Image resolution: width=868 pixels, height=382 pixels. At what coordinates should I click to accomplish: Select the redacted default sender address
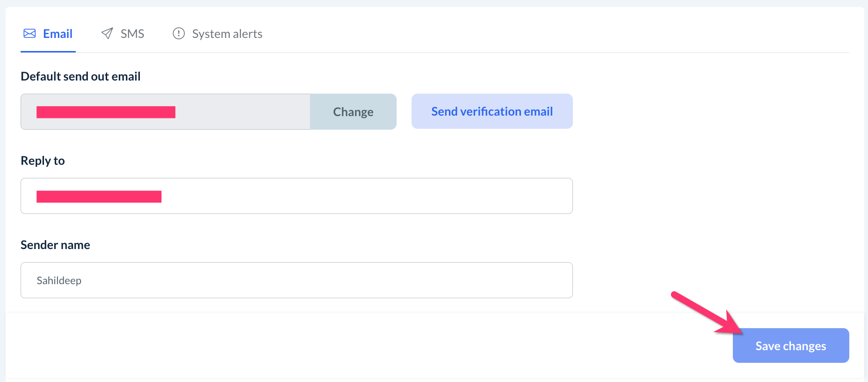pos(106,112)
